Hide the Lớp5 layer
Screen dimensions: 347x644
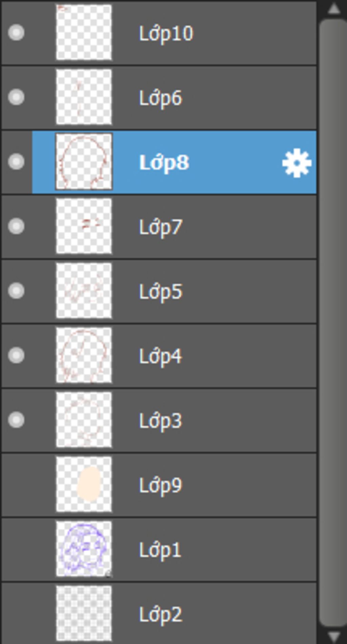(x=16, y=291)
